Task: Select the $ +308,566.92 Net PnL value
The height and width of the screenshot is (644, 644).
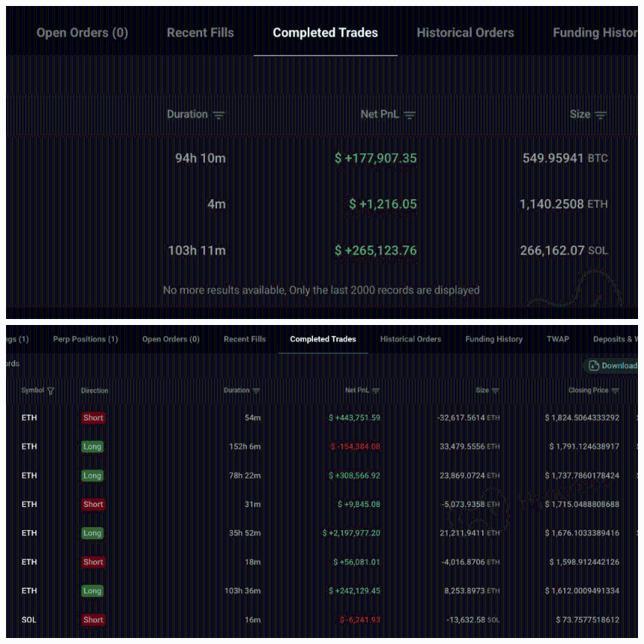Action: [354, 476]
